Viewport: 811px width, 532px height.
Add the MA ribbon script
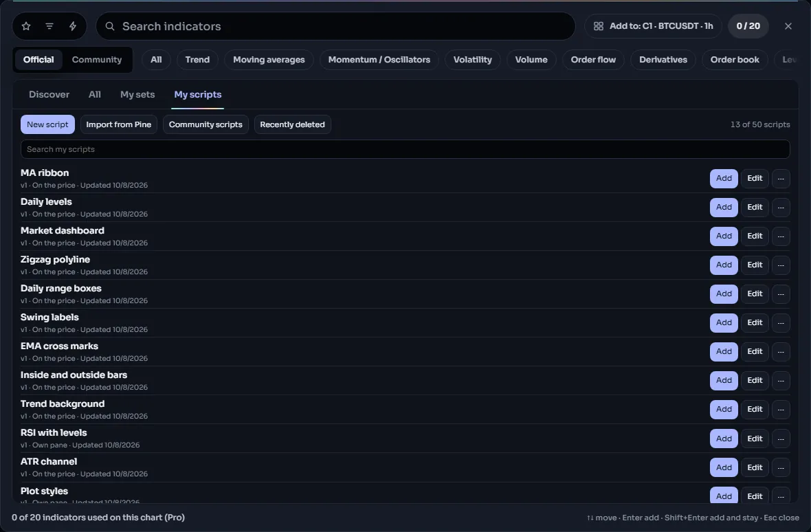coord(724,179)
